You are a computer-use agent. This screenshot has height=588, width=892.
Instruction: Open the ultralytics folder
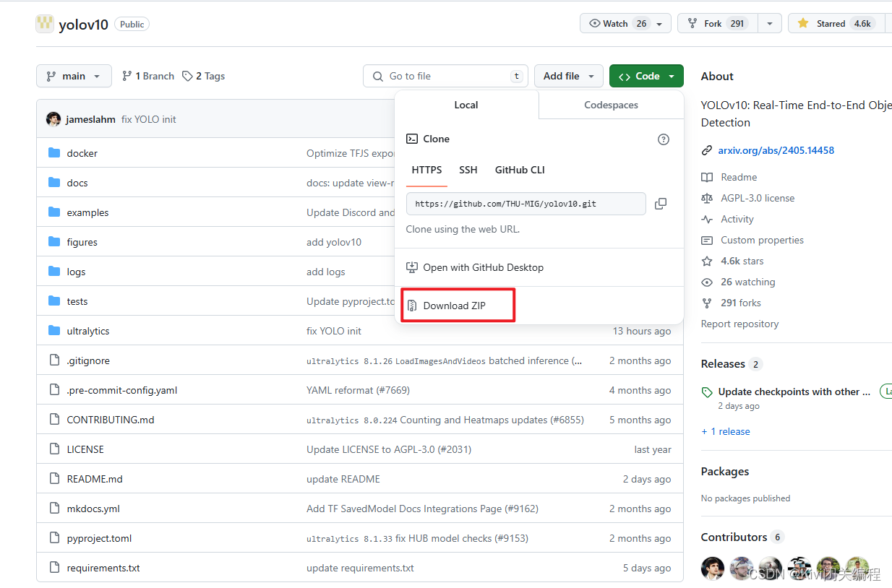tap(88, 331)
